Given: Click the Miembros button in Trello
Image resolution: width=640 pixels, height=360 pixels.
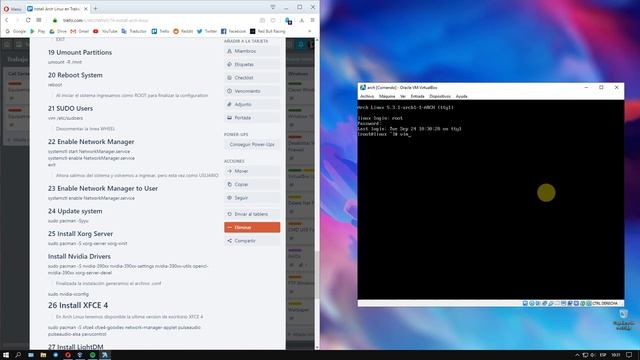Looking at the screenshot, I should 252,51.
